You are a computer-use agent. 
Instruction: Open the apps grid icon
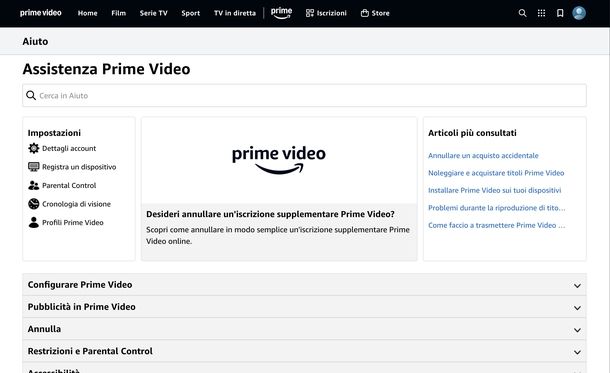click(541, 13)
